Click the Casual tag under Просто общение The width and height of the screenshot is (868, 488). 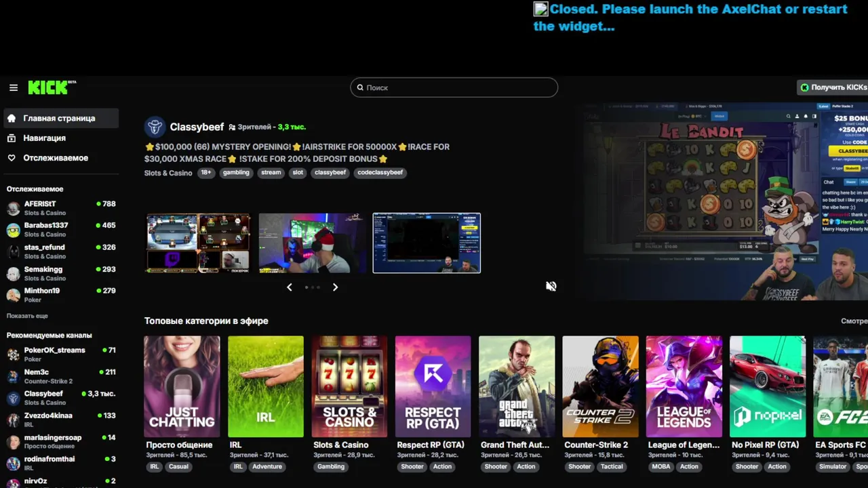click(x=178, y=467)
